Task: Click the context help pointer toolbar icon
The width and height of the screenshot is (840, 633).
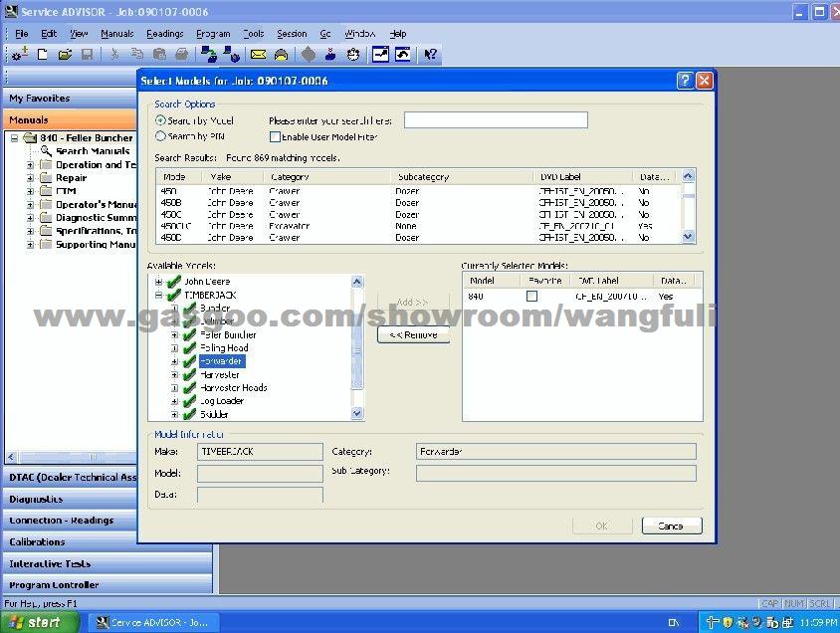Action: pos(430,55)
